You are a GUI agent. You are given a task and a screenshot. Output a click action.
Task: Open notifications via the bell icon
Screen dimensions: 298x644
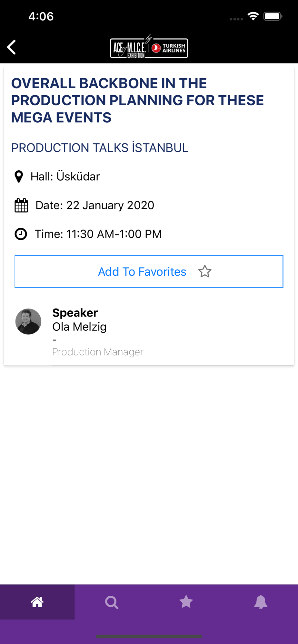[x=261, y=602]
